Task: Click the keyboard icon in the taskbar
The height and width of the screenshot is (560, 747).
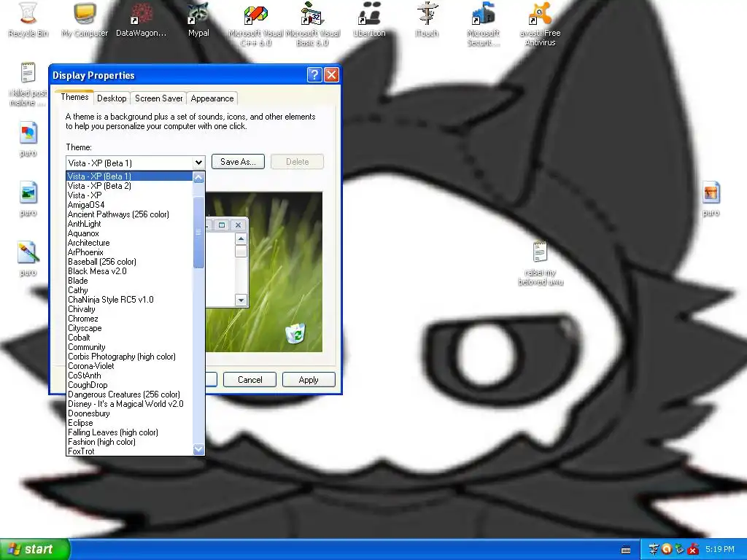Action: 626,550
